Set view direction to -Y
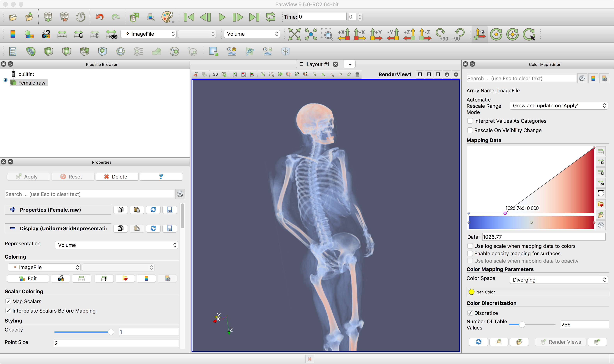The height and width of the screenshot is (364, 614). click(393, 34)
